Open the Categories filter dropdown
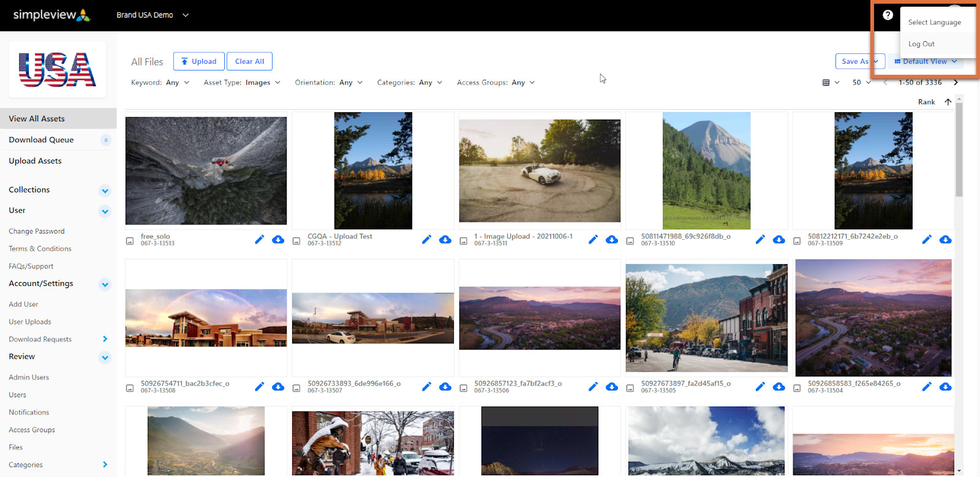Viewport: 980px width, 477px height. [410, 83]
